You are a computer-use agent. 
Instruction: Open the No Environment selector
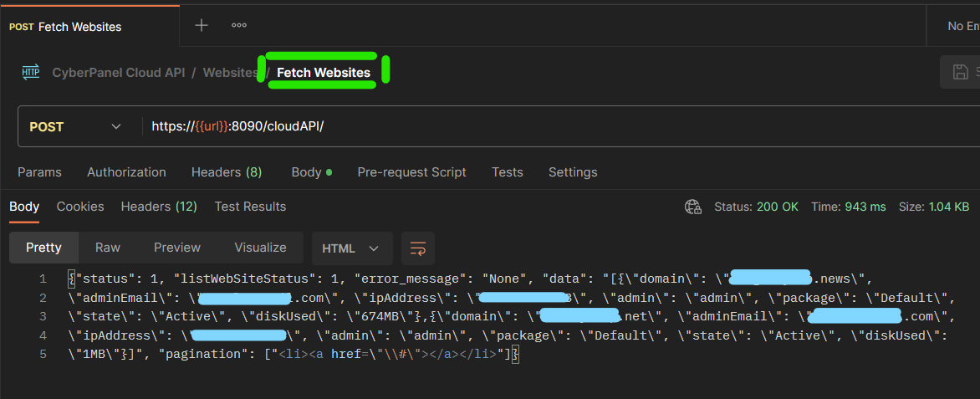click(x=963, y=26)
